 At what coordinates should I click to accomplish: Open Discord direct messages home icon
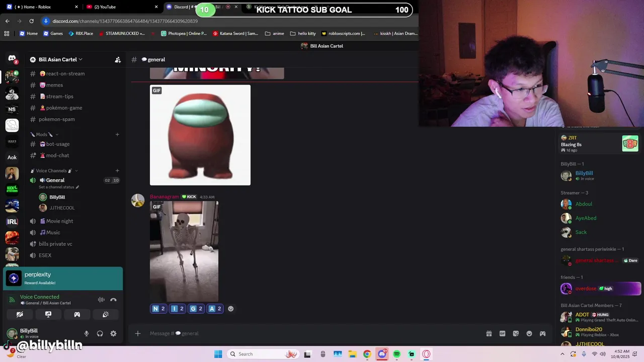pyautogui.click(x=12, y=59)
